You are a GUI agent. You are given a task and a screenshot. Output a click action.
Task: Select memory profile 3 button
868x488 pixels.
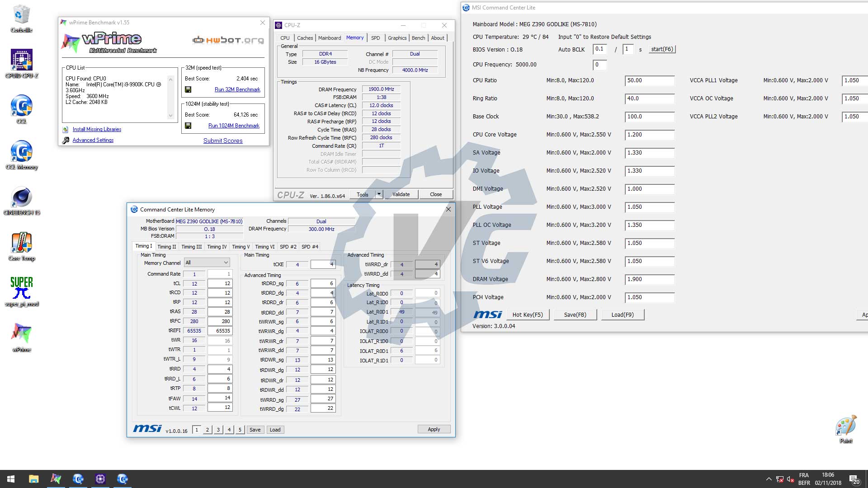[x=218, y=430]
